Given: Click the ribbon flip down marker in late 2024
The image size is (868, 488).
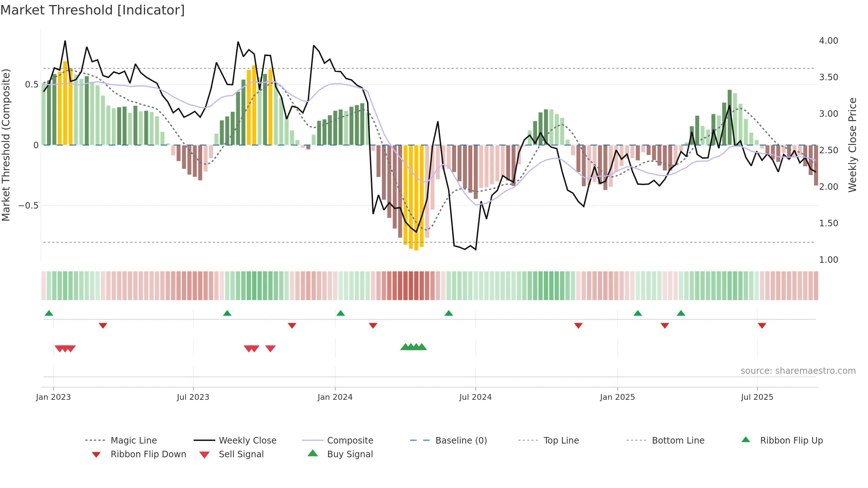Looking at the screenshot, I should pyautogui.click(x=578, y=326).
